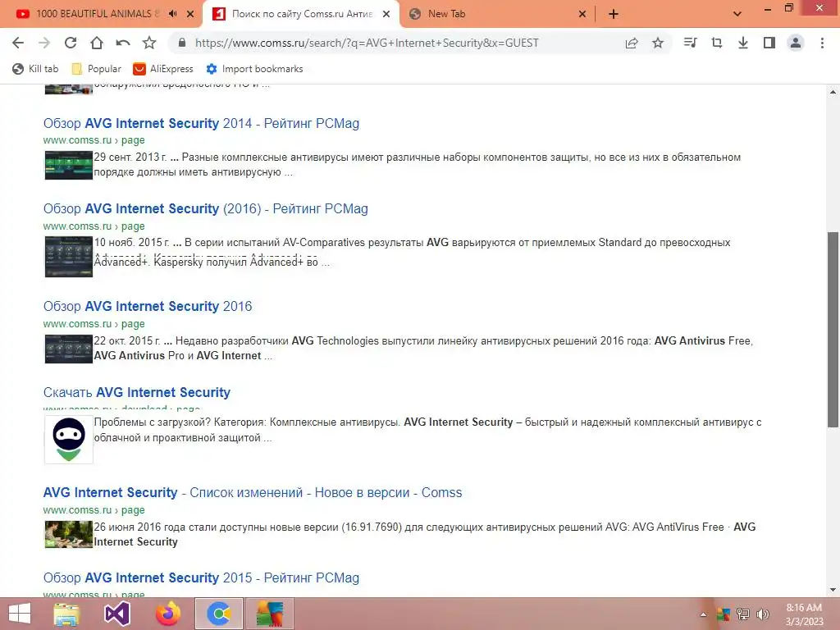Viewport: 840px width, 630px height.
Task: Open Обзор AVG Internet Security 2015 PCMag link
Action: 201,577
